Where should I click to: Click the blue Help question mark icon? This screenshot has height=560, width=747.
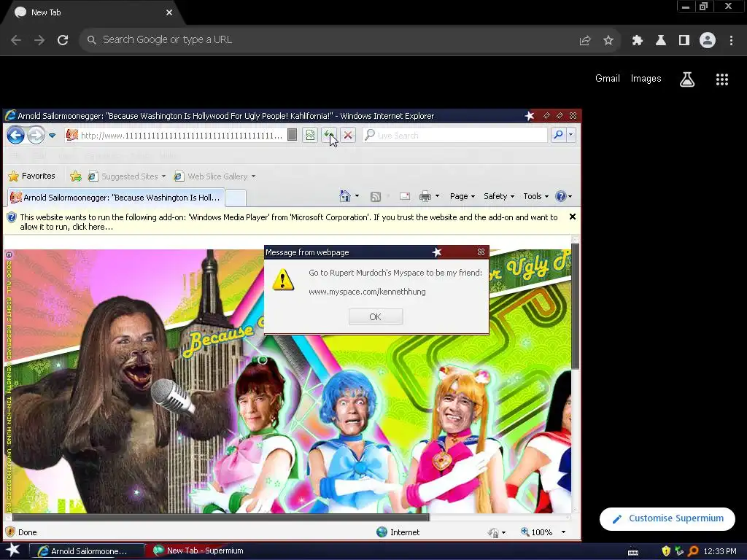[x=561, y=196]
